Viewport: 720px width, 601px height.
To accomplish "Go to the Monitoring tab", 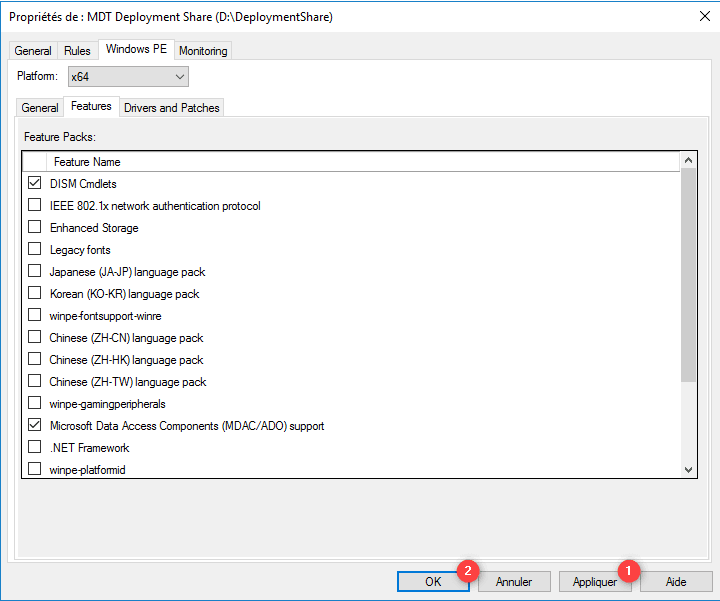I will click(203, 51).
